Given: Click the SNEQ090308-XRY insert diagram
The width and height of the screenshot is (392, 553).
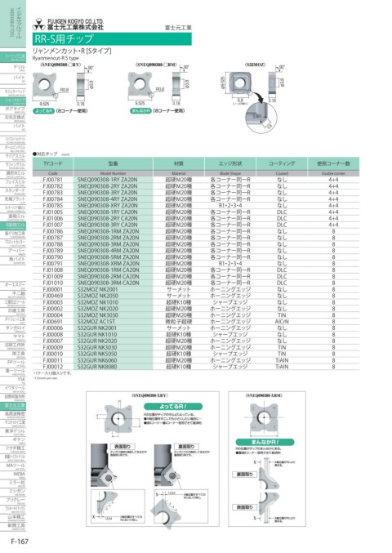Looking at the screenshot, I should click(118, 419).
